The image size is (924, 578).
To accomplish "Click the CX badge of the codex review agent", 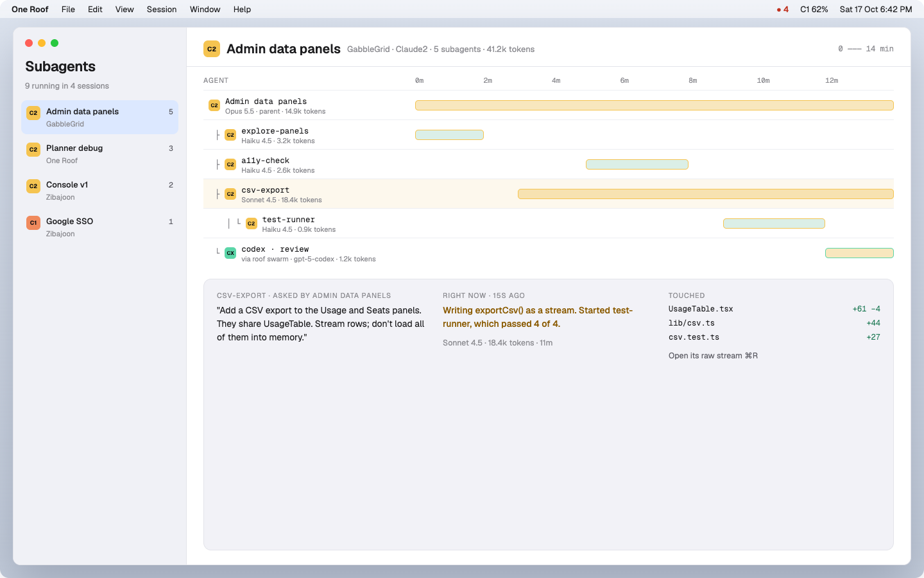I will pyautogui.click(x=230, y=253).
